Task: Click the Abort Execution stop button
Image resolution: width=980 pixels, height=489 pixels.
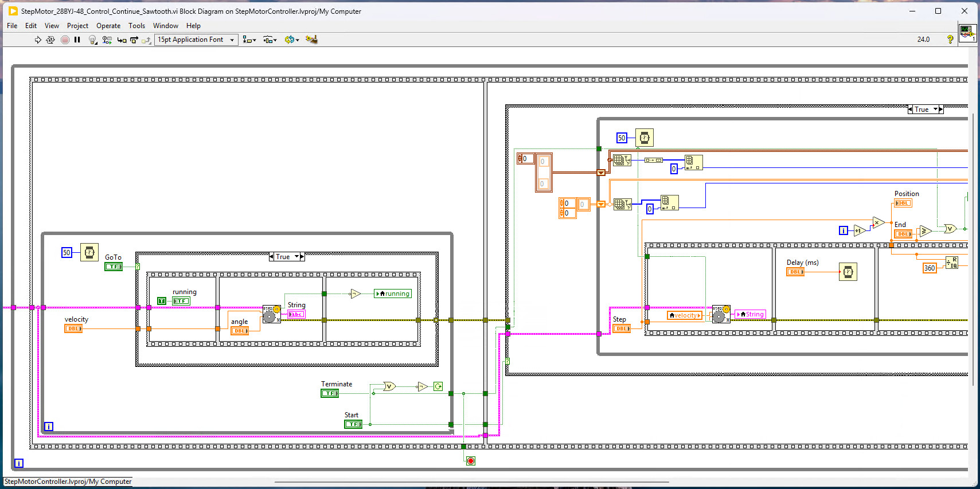Action: pyautogui.click(x=65, y=40)
